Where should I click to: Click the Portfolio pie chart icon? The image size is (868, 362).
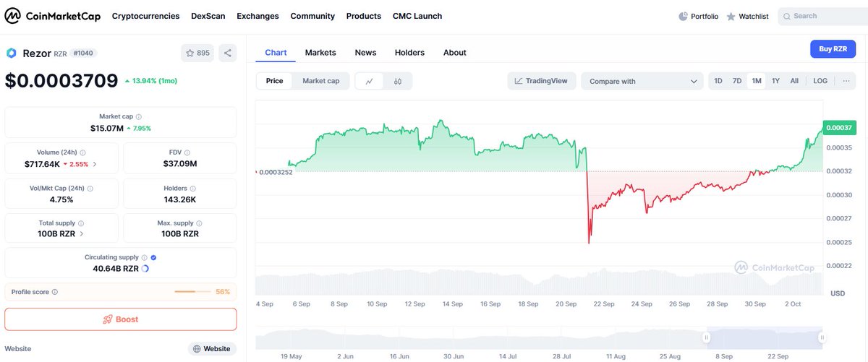tap(684, 16)
